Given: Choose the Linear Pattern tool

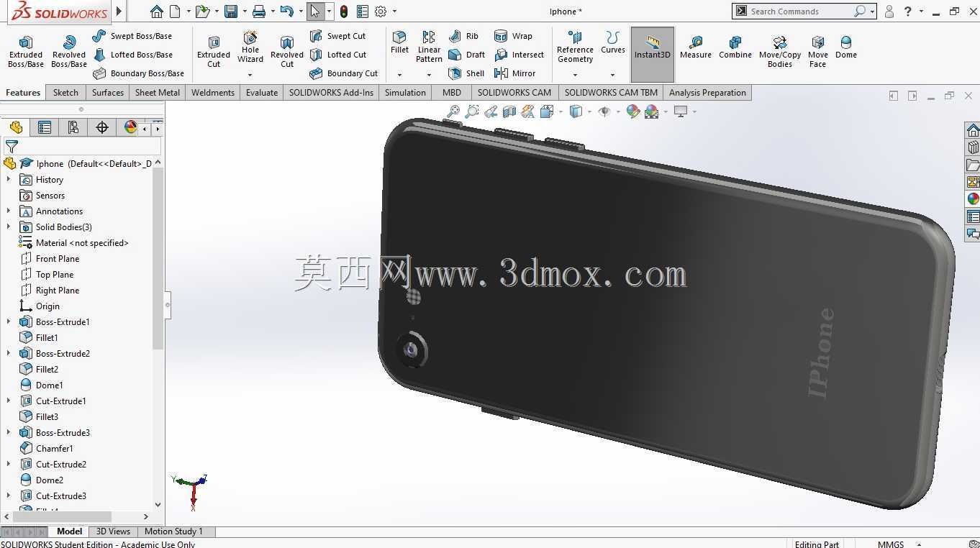Looking at the screenshot, I should point(429,47).
